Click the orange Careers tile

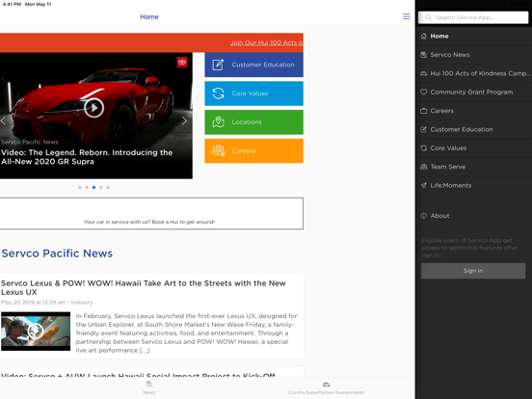coord(253,150)
